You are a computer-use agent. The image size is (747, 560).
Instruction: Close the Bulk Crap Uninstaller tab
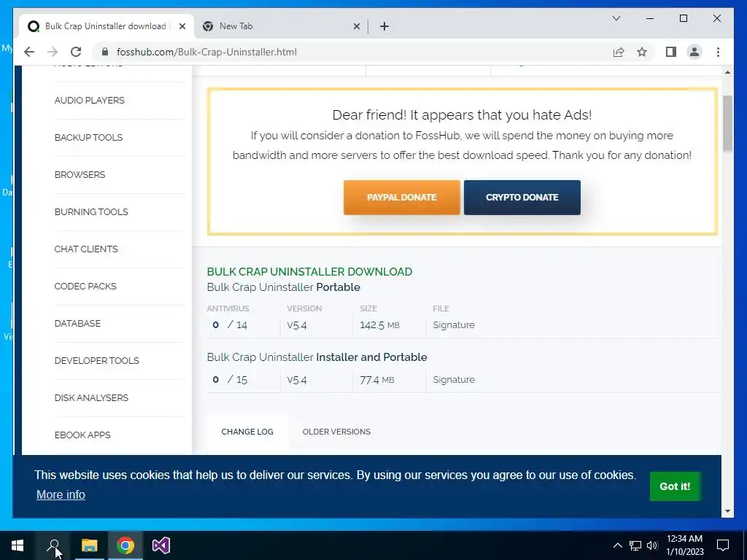(182, 26)
